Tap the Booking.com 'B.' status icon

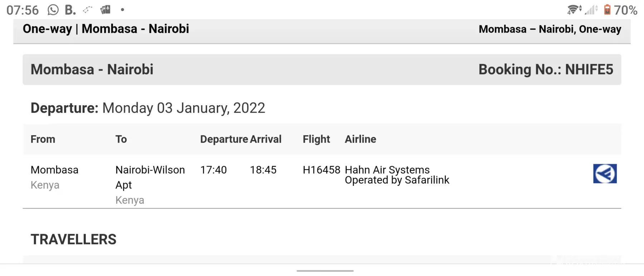[70, 10]
